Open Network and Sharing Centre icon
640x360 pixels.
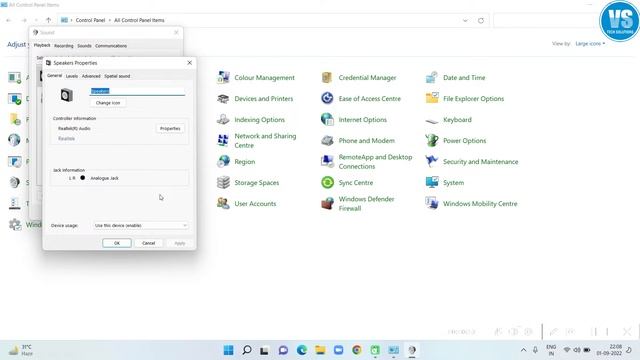coord(223,140)
